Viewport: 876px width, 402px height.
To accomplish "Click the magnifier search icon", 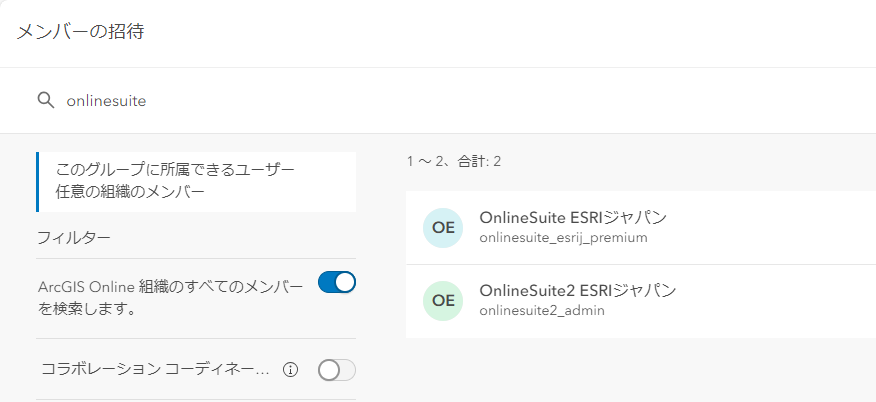I will [x=45, y=100].
